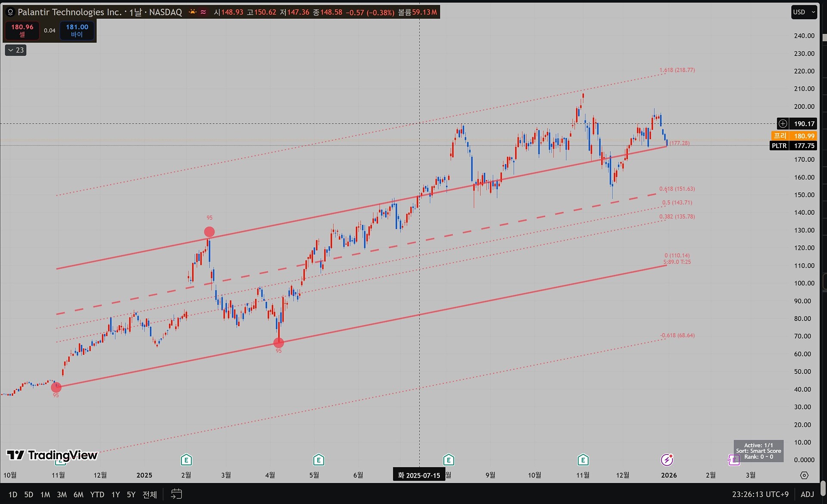Open the UTC+9 timezone menu

[760, 494]
